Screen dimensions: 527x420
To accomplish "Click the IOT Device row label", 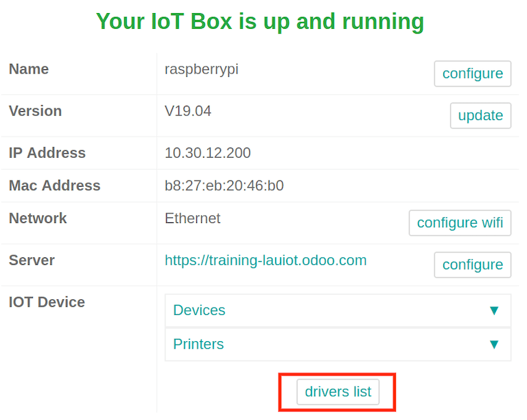I will tap(47, 303).
